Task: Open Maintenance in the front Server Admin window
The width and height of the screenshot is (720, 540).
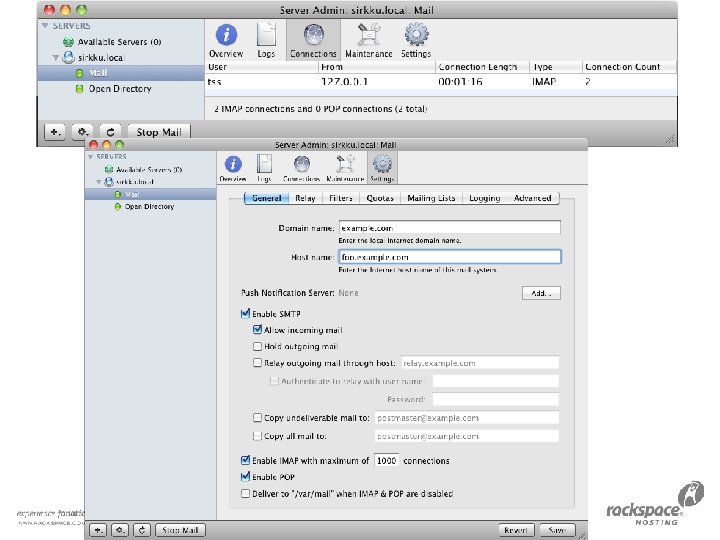Action: click(x=345, y=169)
